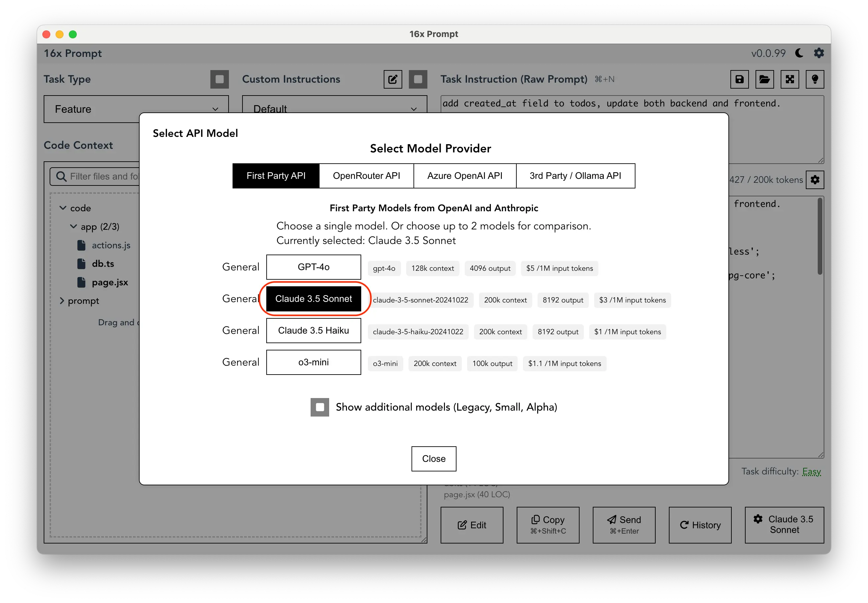Image resolution: width=868 pixels, height=603 pixels.
Task: Click the Edit Custom Instructions icon
Action: pos(393,80)
